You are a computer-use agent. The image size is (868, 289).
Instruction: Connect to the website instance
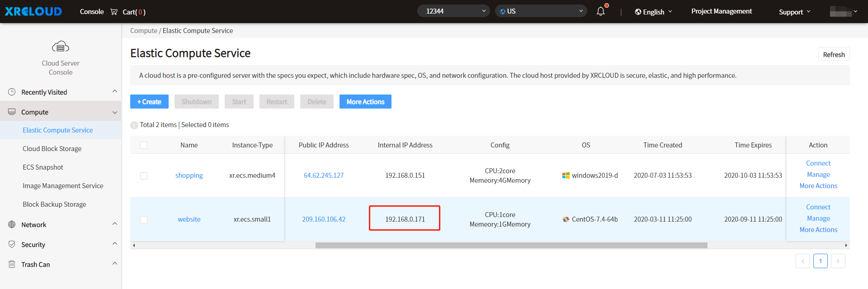(x=818, y=207)
